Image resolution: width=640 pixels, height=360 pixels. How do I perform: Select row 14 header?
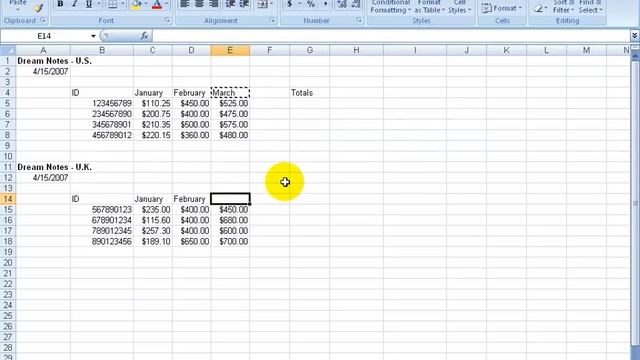tap(8, 199)
